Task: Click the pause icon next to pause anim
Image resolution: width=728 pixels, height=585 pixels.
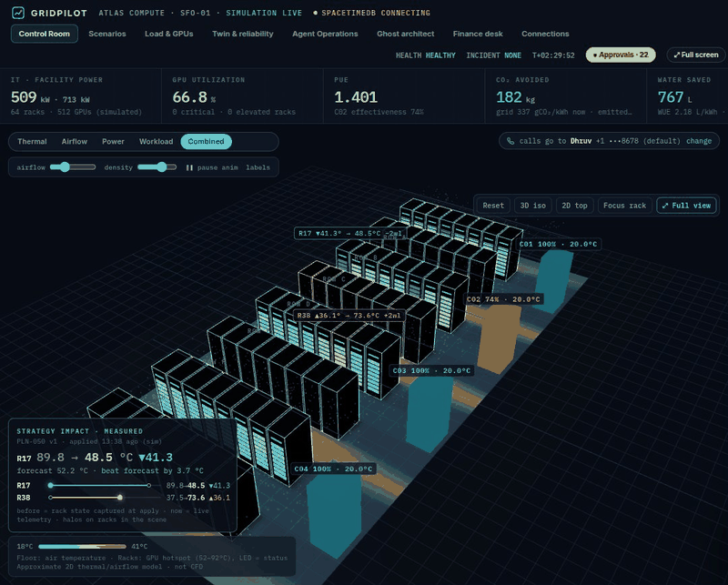Action: (189, 167)
